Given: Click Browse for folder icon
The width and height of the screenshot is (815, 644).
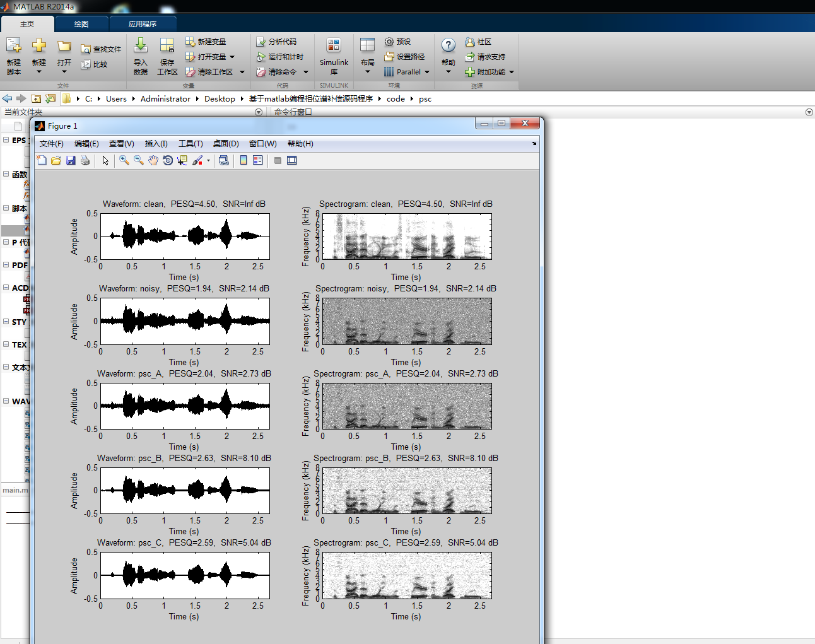Looking at the screenshot, I should click(x=50, y=98).
